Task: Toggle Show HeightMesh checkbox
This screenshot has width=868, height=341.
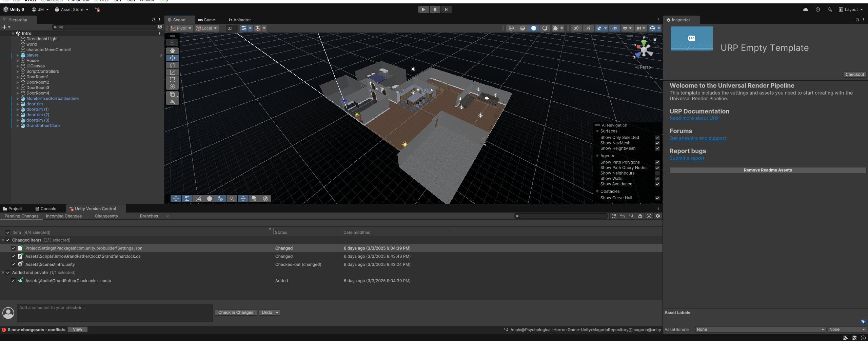Action: pyautogui.click(x=657, y=148)
